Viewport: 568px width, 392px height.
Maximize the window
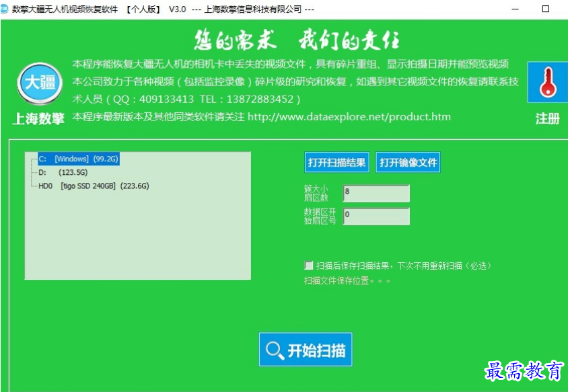[x=546, y=9]
